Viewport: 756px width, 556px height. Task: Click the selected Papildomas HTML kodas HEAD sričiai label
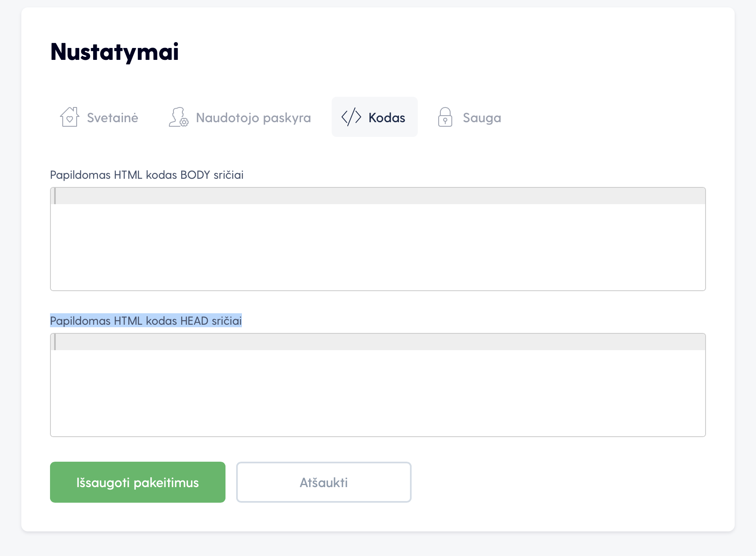[146, 321]
